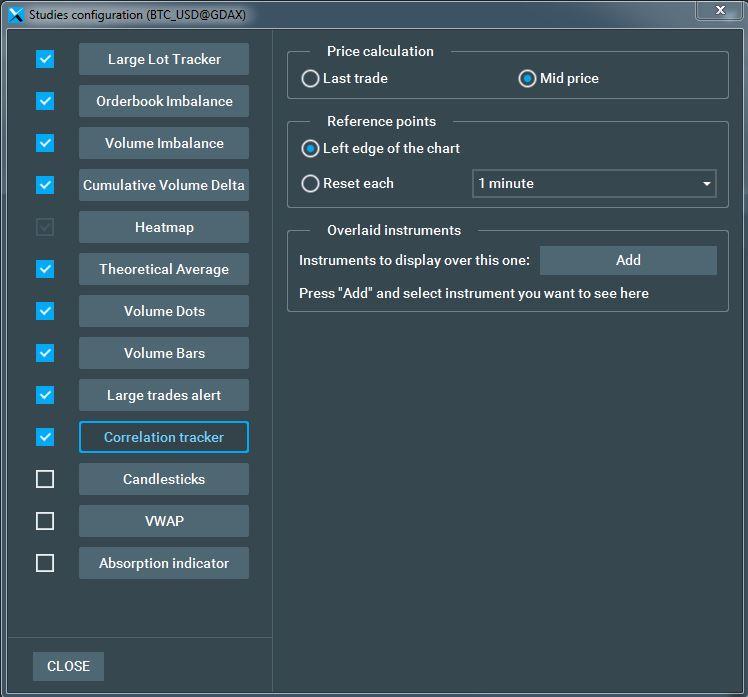The width and height of the screenshot is (748, 697).
Task: Toggle off the Volume Bars checkbox
Action: coord(45,353)
